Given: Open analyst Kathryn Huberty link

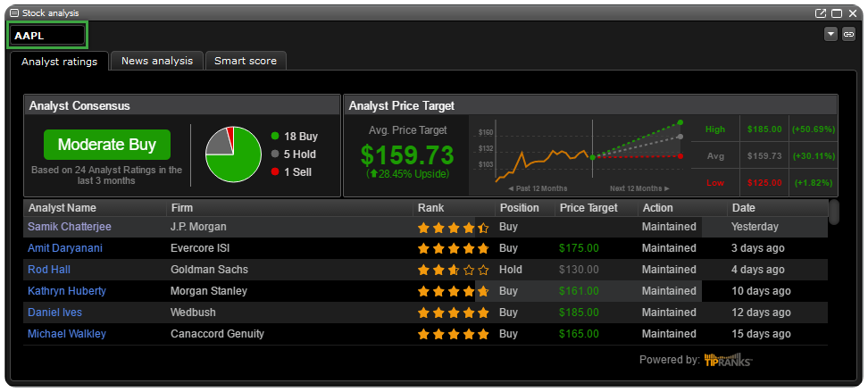Looking at the screenshot, I should (66, 291).
